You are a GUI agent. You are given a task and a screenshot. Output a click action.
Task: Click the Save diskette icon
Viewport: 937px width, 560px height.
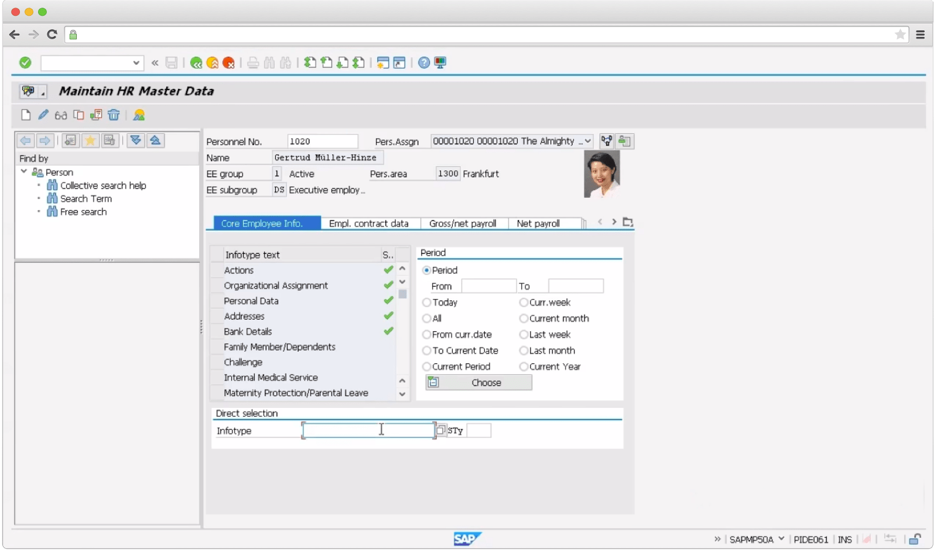[x=172, y=63]
